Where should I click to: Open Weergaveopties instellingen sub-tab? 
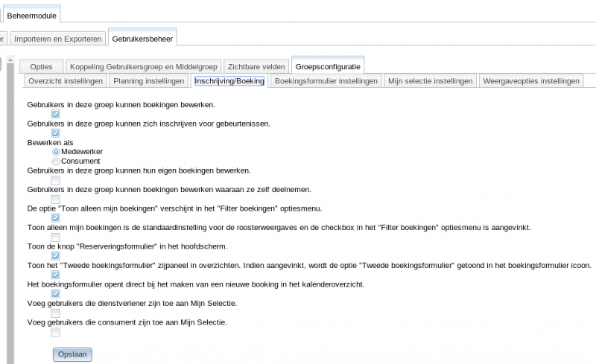click(x=531, y=81)
